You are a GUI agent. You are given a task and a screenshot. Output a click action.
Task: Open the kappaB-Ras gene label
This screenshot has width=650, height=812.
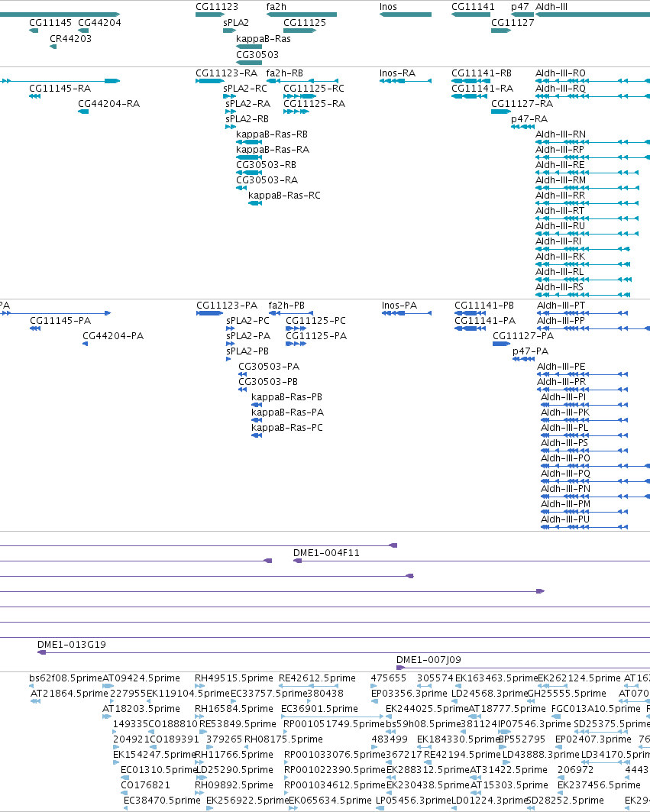click(263, 39)
